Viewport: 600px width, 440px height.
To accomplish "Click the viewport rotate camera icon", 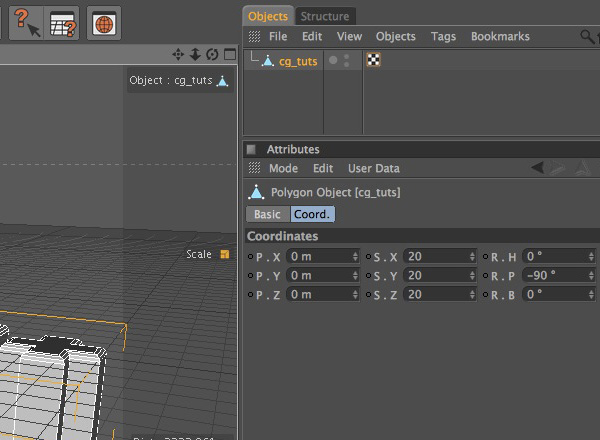I will pos(212,54).
